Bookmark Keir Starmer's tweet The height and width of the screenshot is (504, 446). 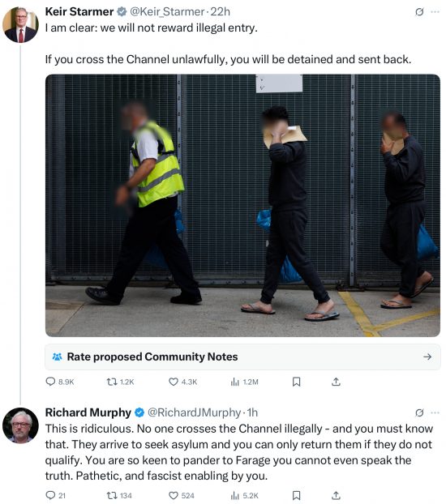296,382
